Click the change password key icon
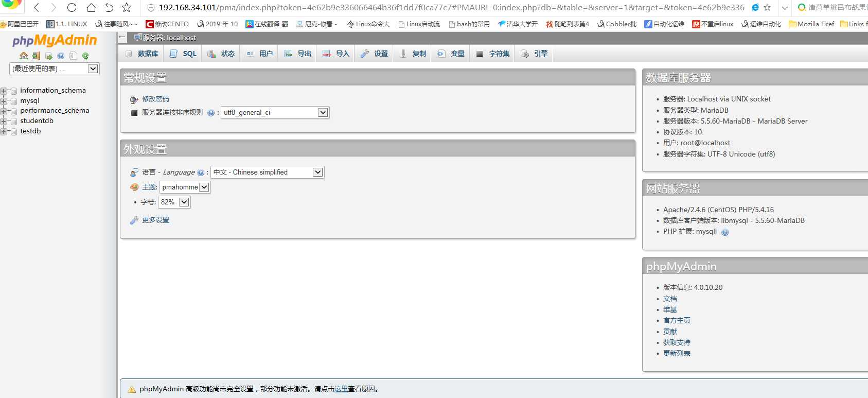Screen dimensions: 868x398 (134, 99)
